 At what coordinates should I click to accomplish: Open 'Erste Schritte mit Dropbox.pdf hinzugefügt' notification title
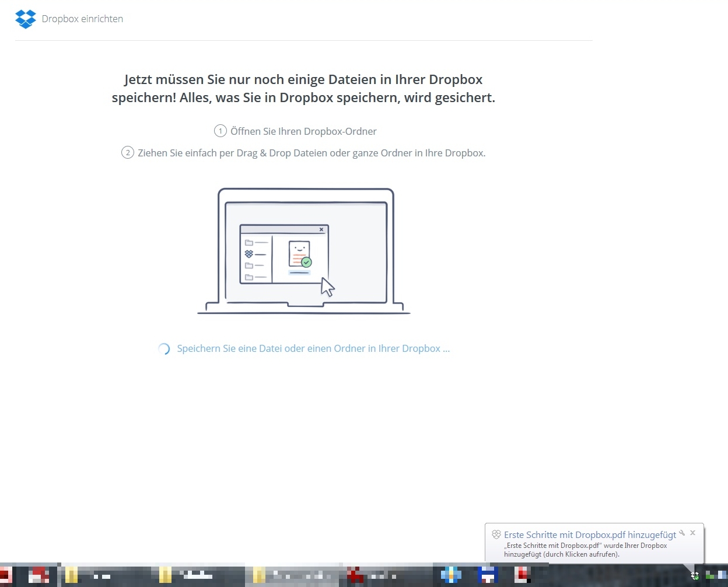point(590,534)
